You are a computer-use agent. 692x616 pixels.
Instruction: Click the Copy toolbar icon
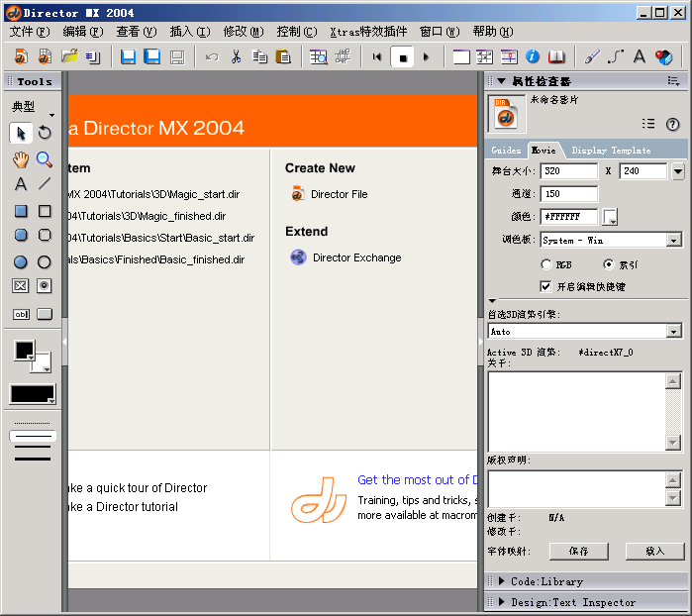[x=259, y=57]
